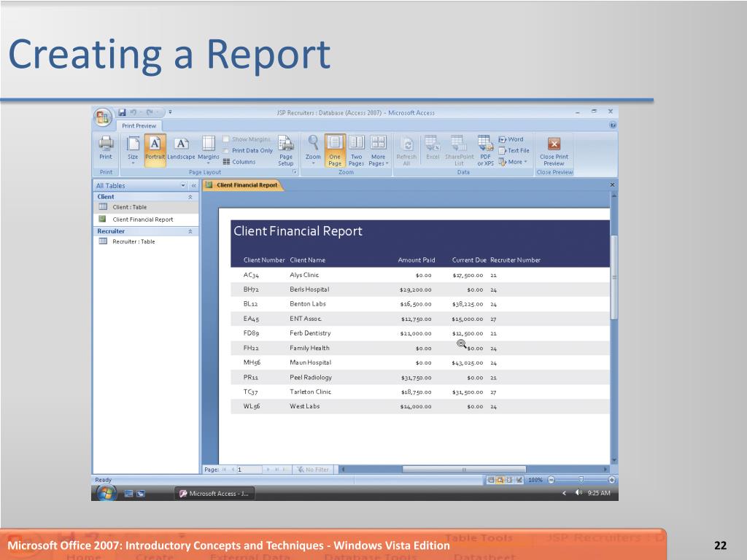Switch to Report View in status bar

click(491, 480)
